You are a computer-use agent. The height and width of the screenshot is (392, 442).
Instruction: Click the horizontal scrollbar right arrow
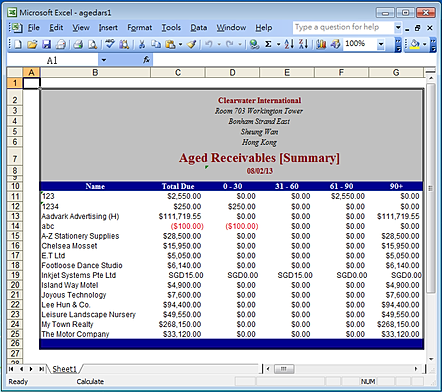[x=416, y=369]
